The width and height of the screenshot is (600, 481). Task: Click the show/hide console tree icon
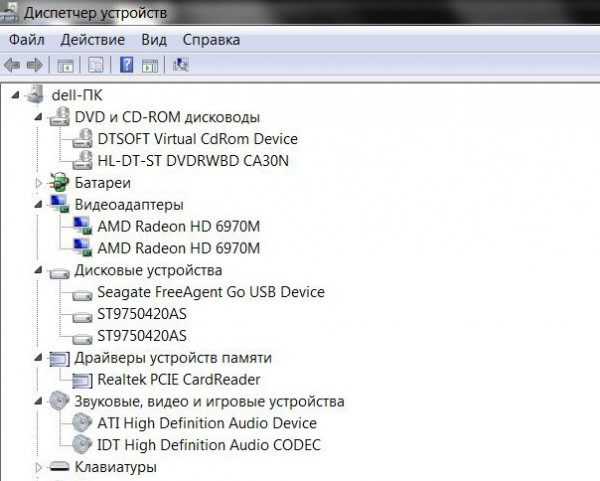pos(65,65)
